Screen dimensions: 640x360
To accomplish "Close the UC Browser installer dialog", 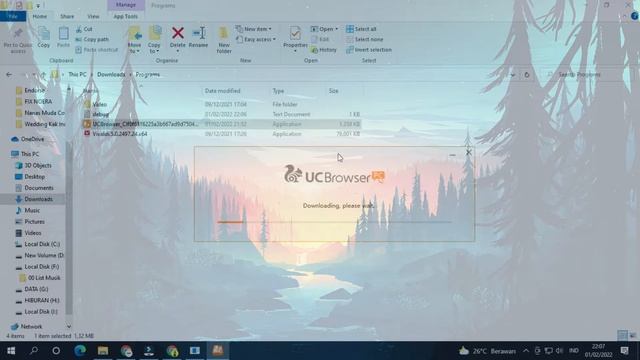I will point(469,152).
